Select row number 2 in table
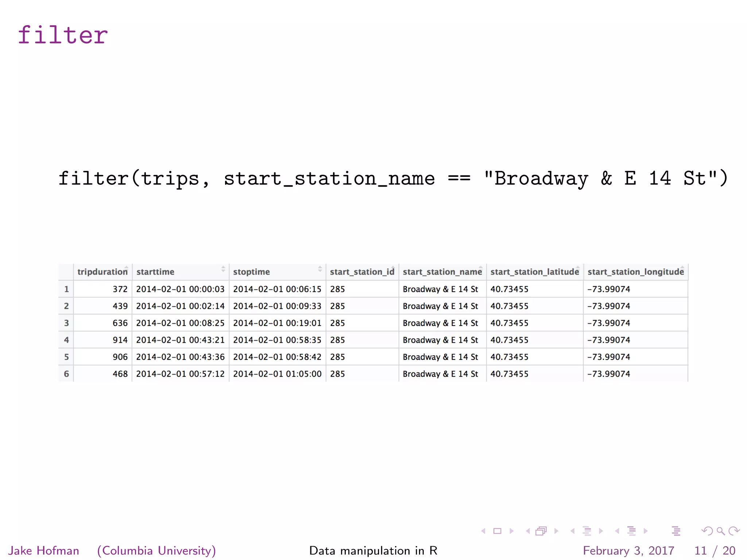Image resolution: width=747 pixels, height=560 pixels. click(66, 306)
